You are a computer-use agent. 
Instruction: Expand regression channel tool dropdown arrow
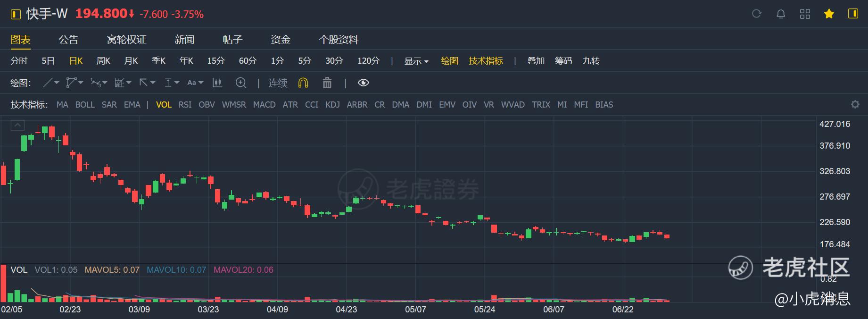[x=129, y=83]
